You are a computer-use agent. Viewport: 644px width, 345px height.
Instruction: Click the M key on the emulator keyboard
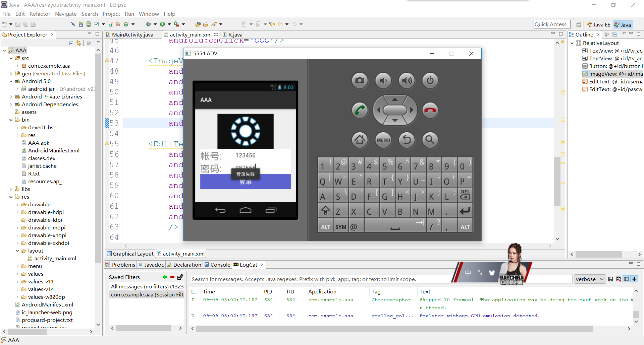pyautogui.click(x=434, y=211)
